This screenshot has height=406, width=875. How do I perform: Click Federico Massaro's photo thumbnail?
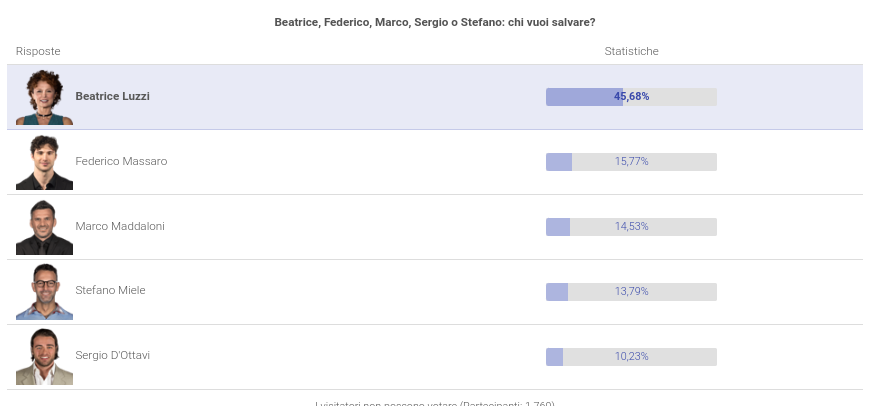(44, 162)
